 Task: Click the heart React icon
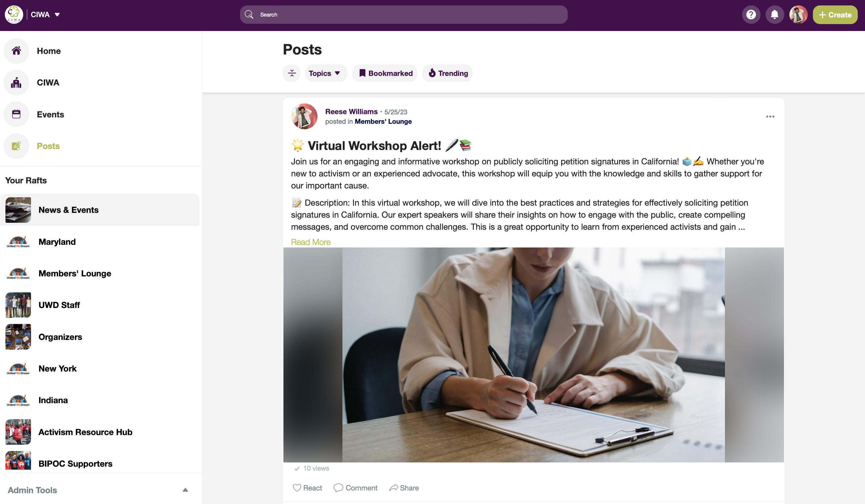(297, 487)
